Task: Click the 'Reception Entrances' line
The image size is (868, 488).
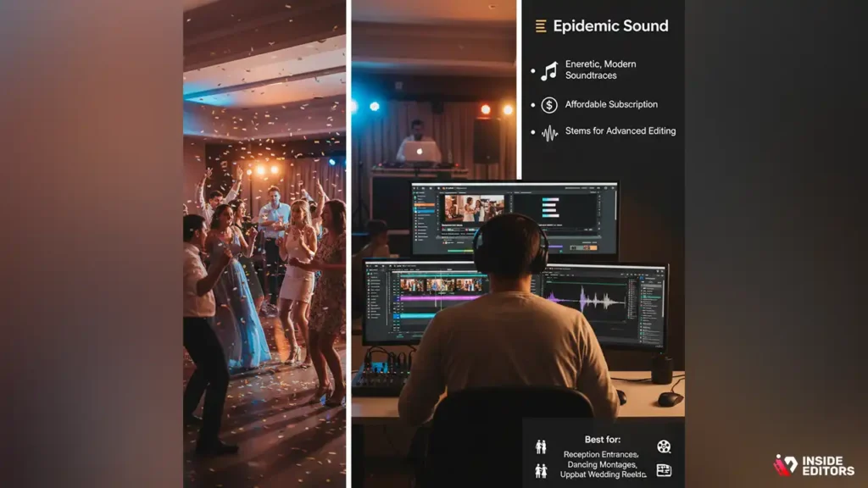Action: click(x=601, y=454)
